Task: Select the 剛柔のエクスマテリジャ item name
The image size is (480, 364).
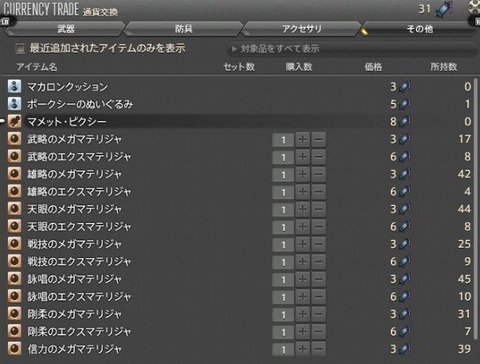Action: pos(79,332)
